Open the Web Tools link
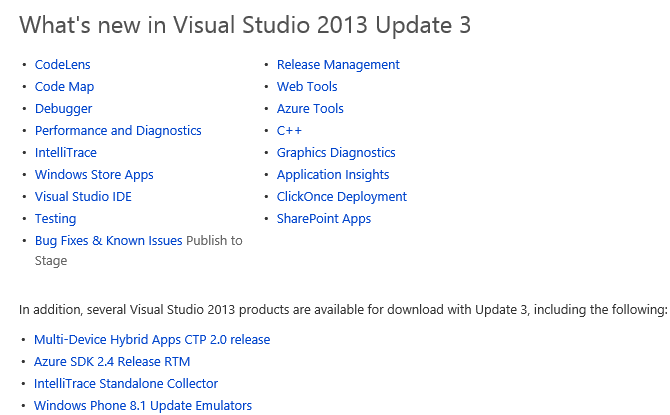The image size is (670, 415). click(307, 87)
